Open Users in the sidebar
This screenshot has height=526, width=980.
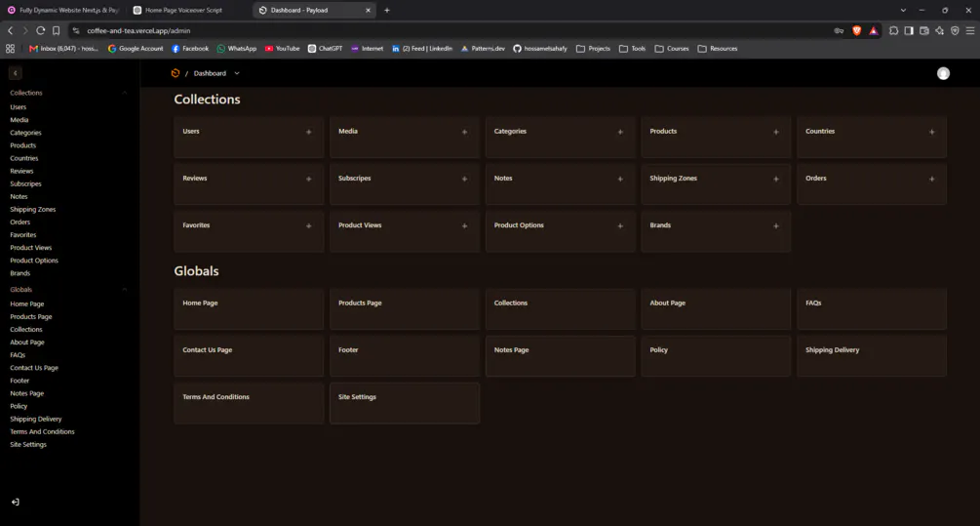click(19, 107)
